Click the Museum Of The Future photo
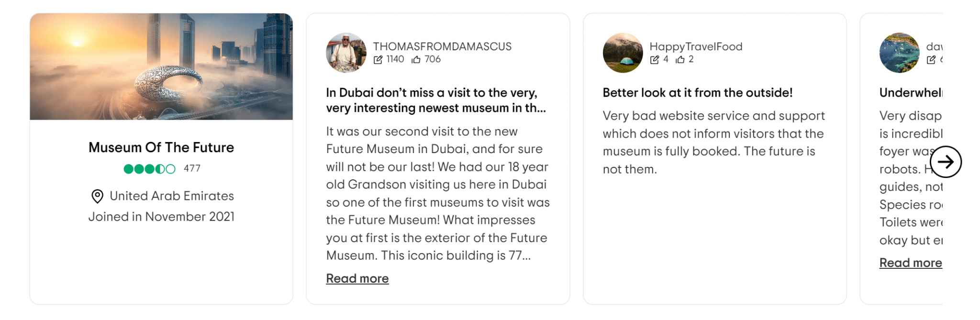980x320 pixels. pyautogui.click(x=161, y=67)
